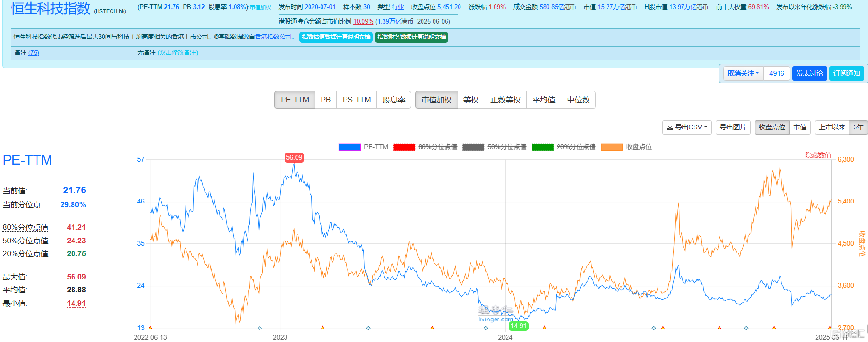Show the 80%分位点值 series in legend
This screenshot has height=342, width=868.
pyautogui.click(x=425, y=147)
